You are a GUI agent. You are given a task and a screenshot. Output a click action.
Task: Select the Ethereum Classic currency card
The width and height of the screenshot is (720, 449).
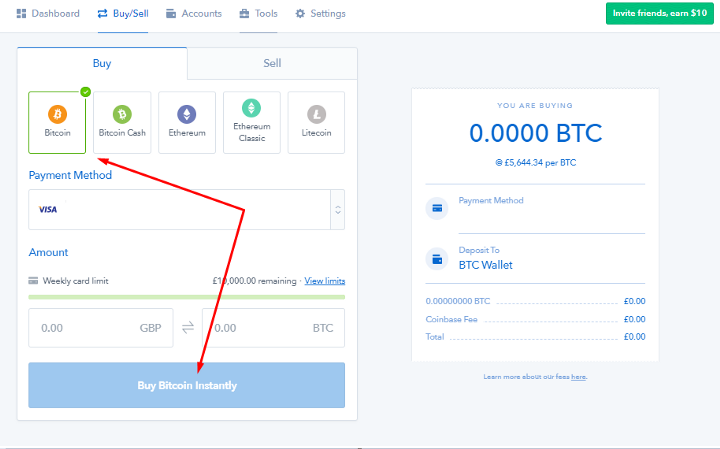(x=252, y=122)
